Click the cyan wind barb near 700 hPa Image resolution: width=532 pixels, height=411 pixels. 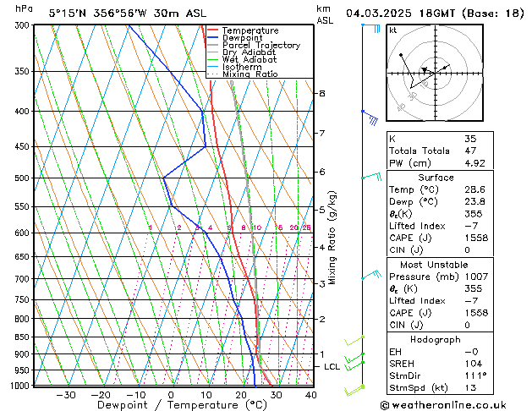coord(370,276)
